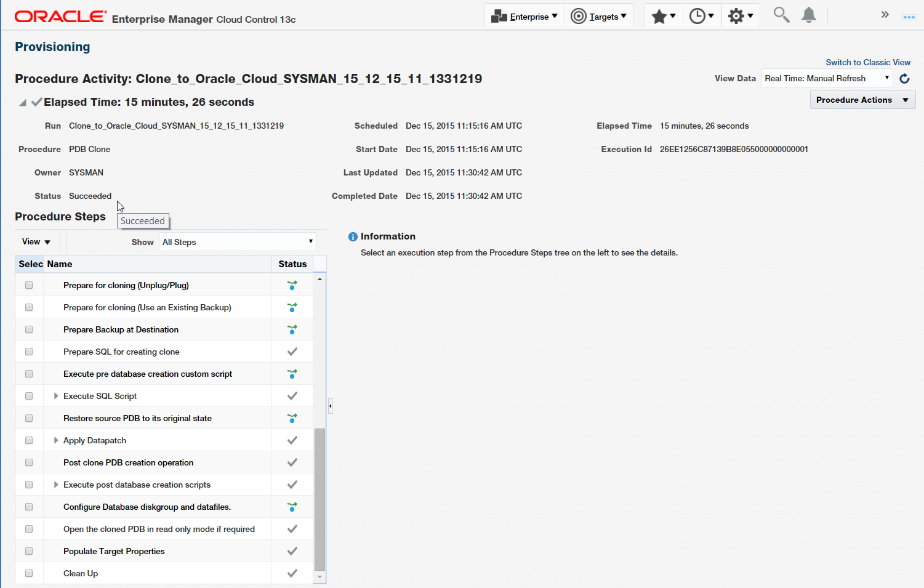Screen dimensions: 924x588
Task: Open the History clock menu
Action: coord(702,16)
